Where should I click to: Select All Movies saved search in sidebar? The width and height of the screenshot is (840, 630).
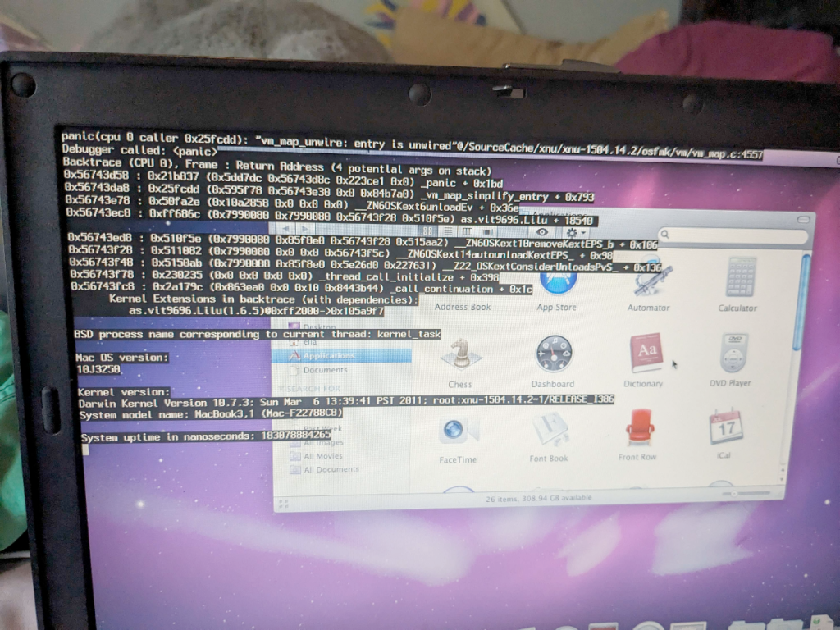click(322, 456)
